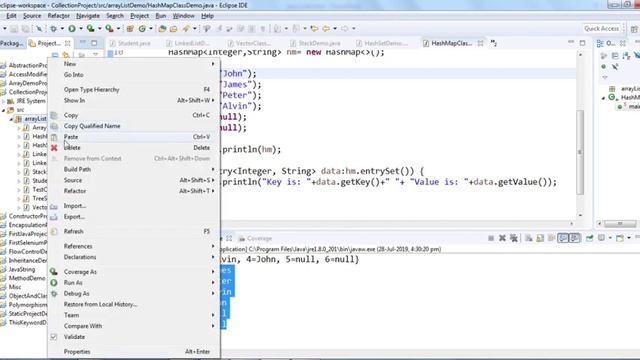Toggle Show Console When Standard Out Changes
The image size is (640, 360).
pos(563,238)
